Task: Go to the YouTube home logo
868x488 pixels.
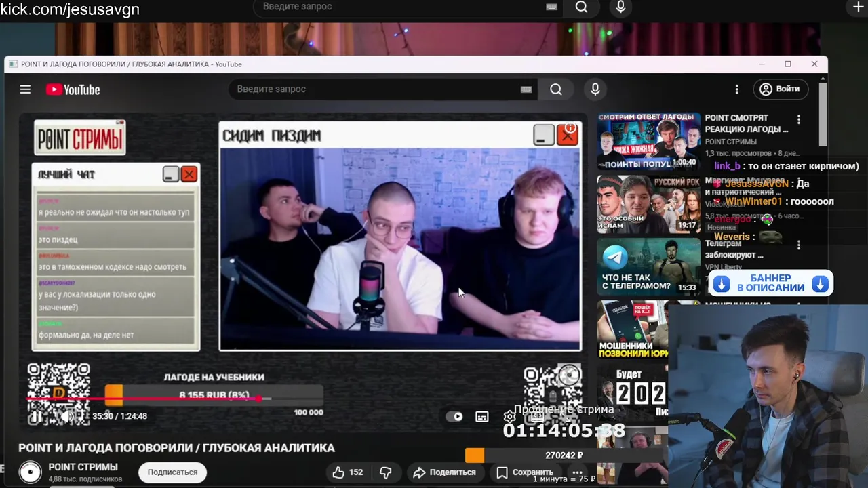Action: coord(73,89)
